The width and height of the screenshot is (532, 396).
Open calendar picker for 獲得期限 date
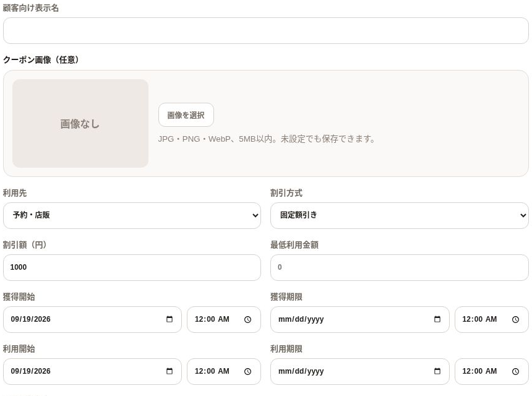click(x=437, y=319)
